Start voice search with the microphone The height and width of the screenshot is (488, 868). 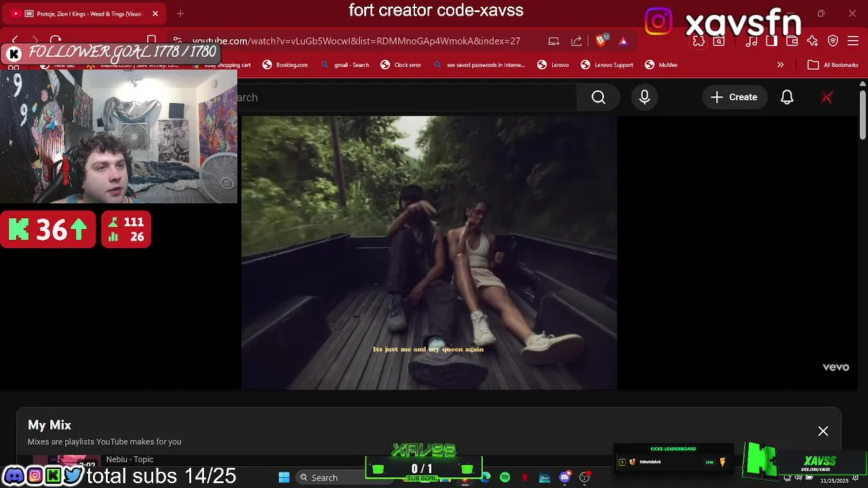(644, 97)
